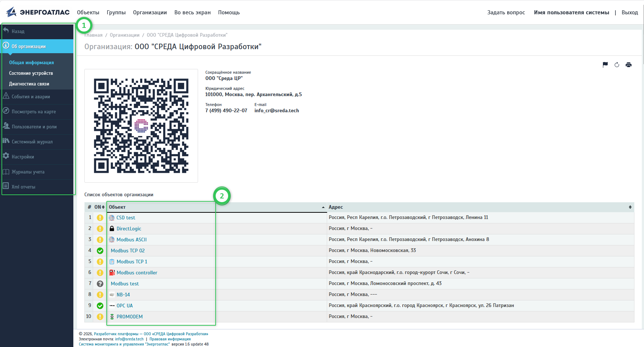Select Во весь экран in the top menu
This screenshot has width=644, height=347.
point(193,12)
